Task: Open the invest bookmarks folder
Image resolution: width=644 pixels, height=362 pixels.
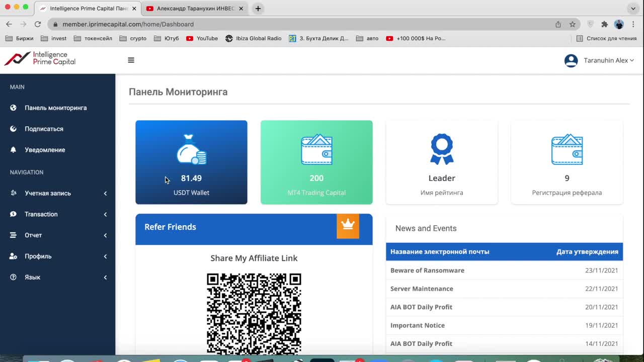Action: (53, 38)
